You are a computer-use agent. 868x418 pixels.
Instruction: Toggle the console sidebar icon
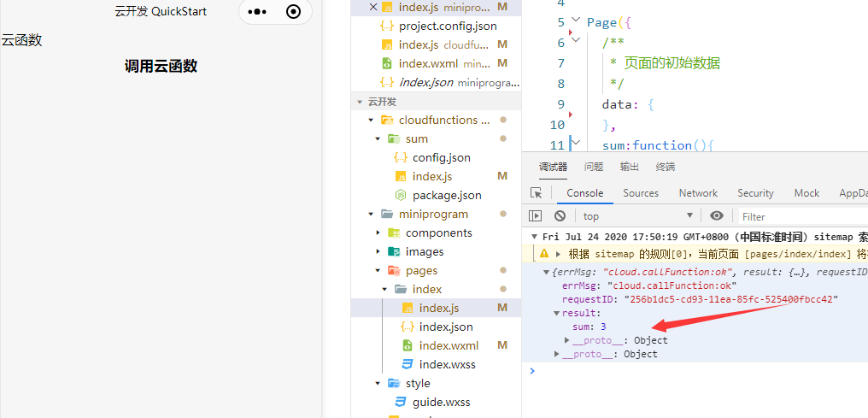pos(535,216)
